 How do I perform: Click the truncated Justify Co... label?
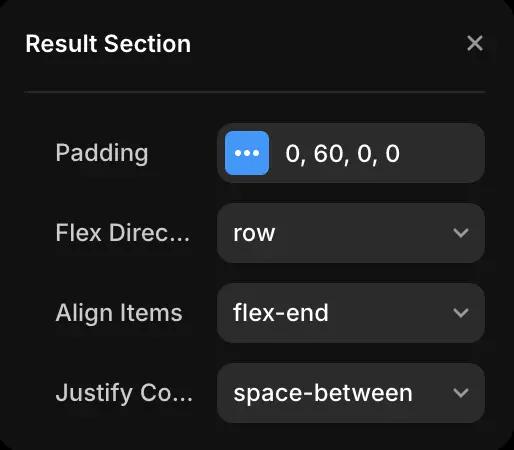124,393
